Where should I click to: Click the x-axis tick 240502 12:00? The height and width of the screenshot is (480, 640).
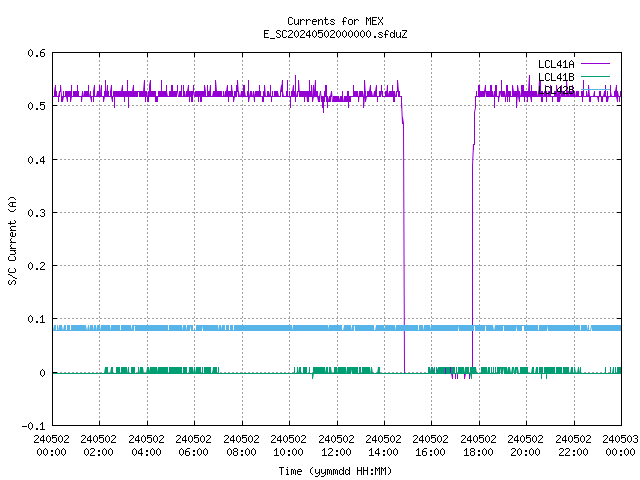(336, 445)
